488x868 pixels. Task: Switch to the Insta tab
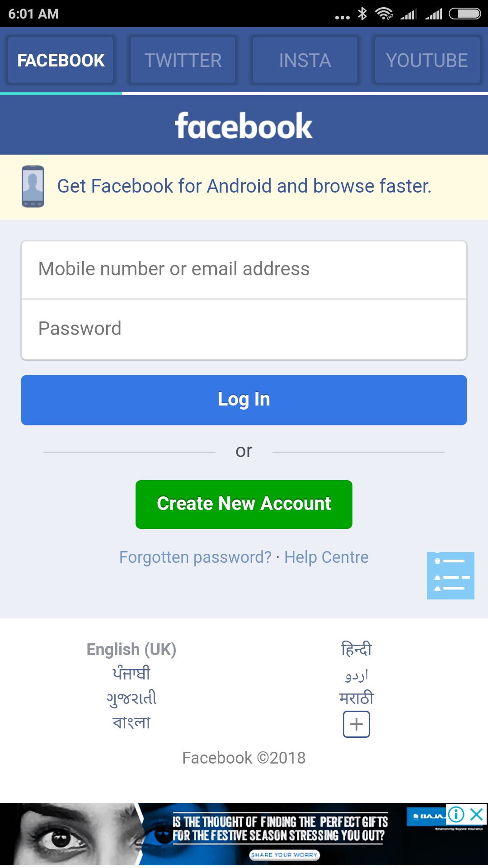click(x=305, y=61)
